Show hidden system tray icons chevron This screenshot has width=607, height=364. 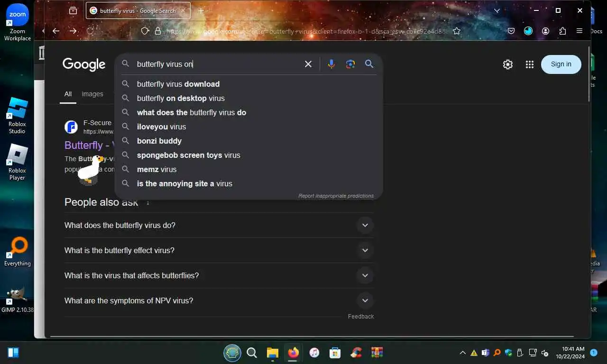pyautogui.click(x=462, y=353)
